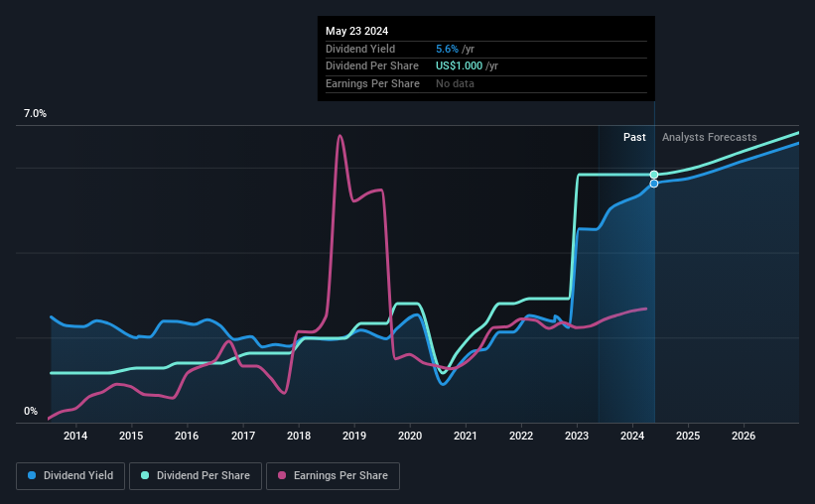
Task: Select the teal data point marker on the chart
Action: [654, 175]
